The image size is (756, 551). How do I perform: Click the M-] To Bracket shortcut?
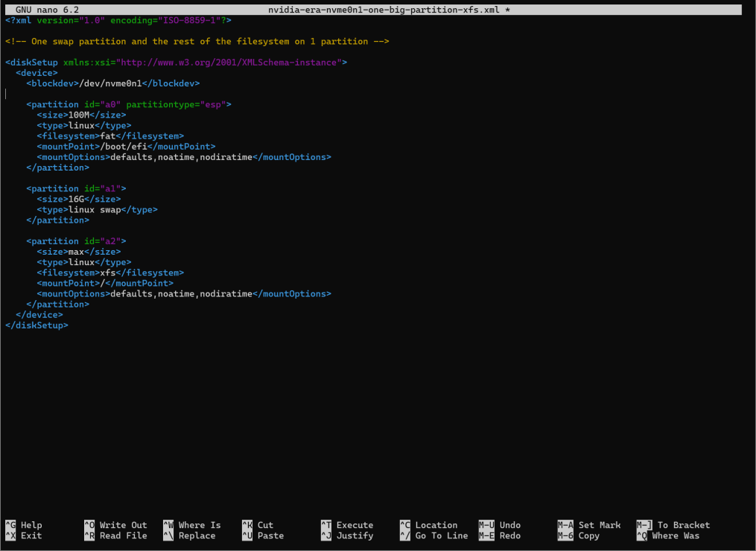673,525
